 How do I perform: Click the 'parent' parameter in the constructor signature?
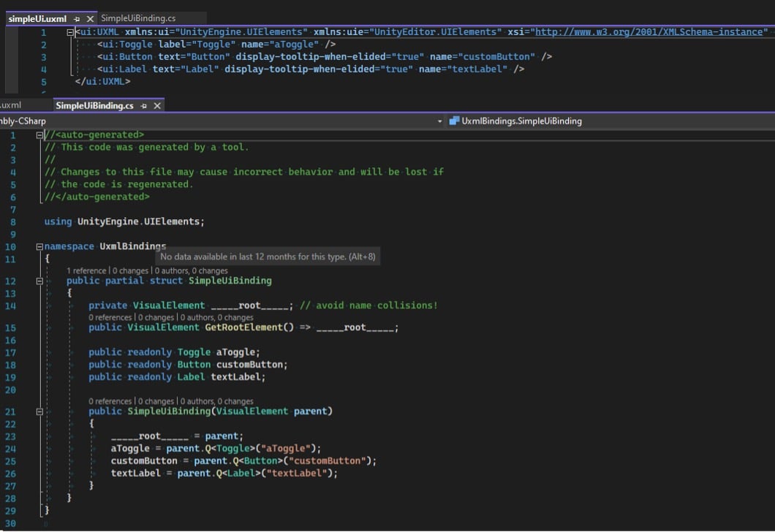pos(311,411)
